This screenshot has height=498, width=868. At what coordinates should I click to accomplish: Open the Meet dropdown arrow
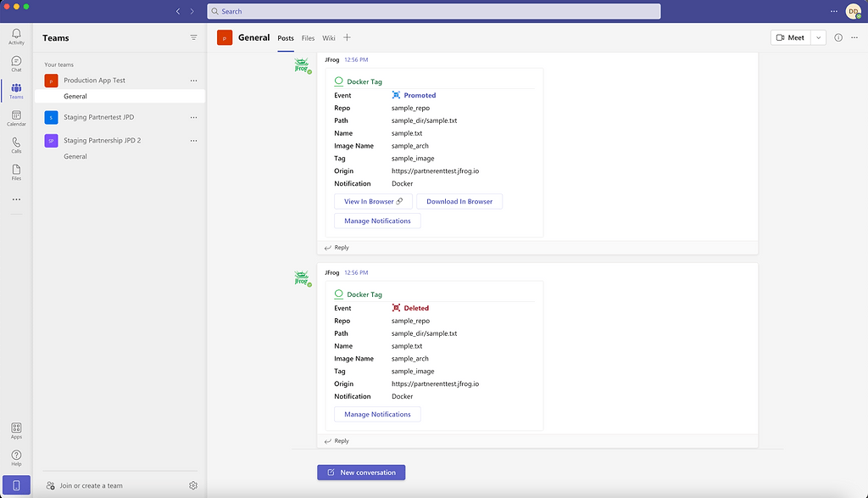pos(819,37)
